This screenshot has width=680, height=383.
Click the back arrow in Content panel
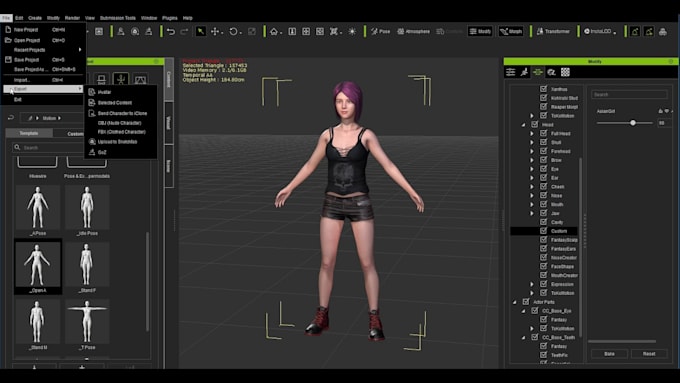click(x=11, y=118)
